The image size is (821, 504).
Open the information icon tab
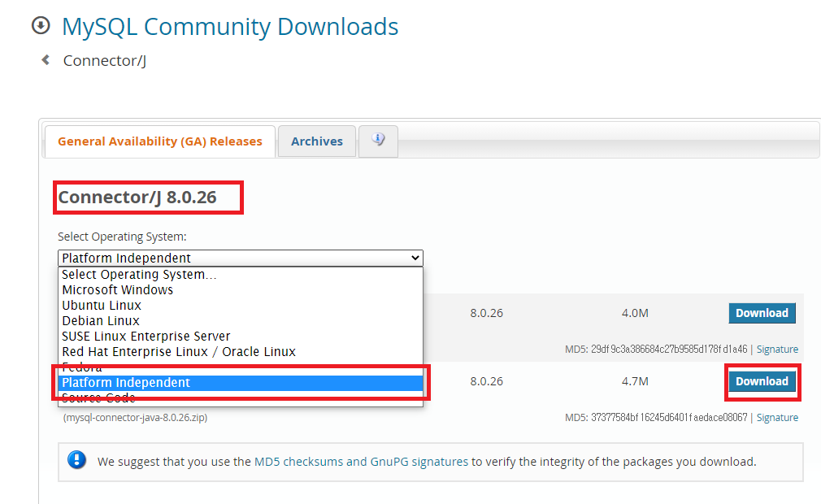coord(378,141)
